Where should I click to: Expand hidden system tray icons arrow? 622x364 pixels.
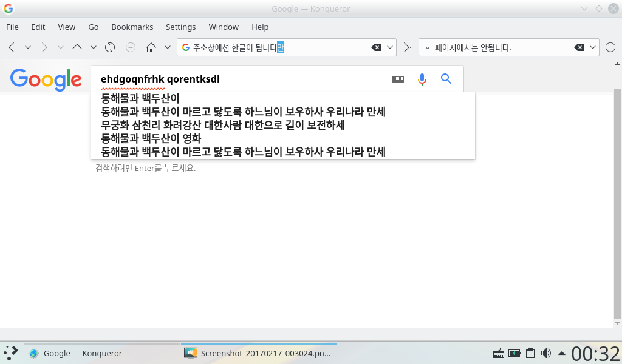561,353
